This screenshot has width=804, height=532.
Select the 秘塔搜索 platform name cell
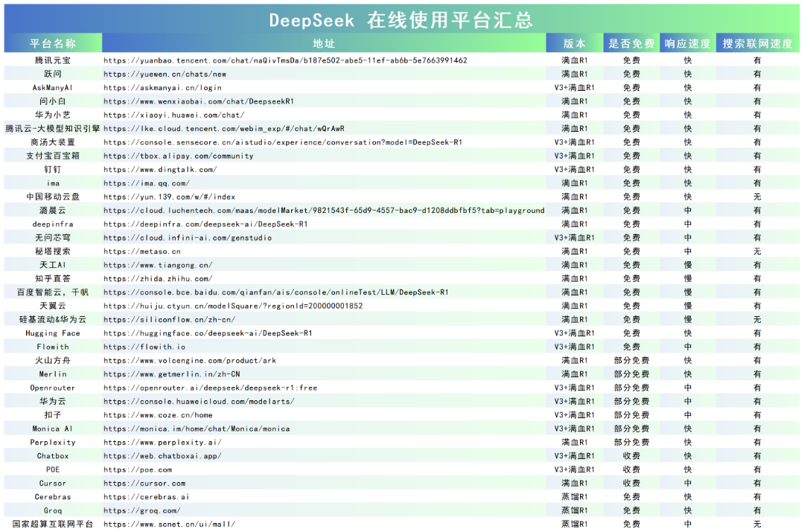coord(53,251)
